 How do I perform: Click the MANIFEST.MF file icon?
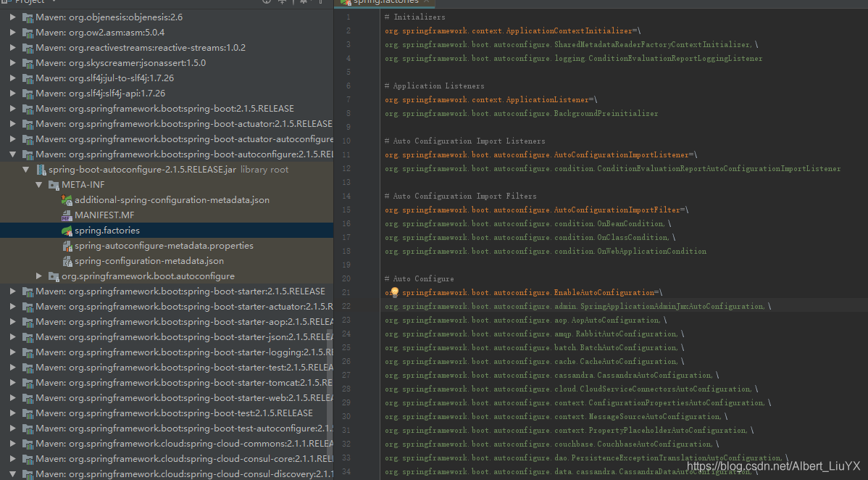point(67,215)
